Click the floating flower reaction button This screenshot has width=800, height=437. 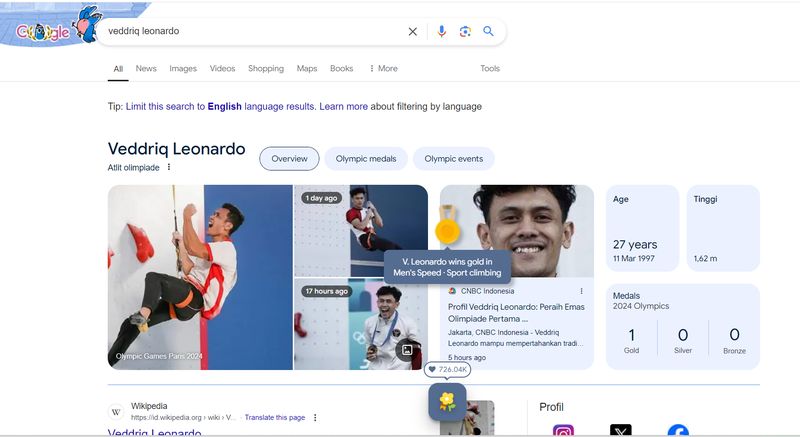[x=447, y=401]
